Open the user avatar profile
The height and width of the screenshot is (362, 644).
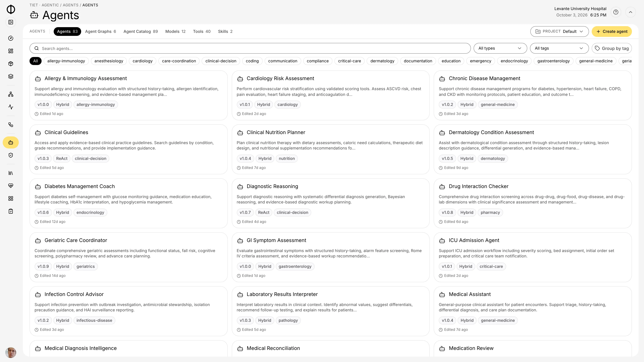(x=11, y=352)
